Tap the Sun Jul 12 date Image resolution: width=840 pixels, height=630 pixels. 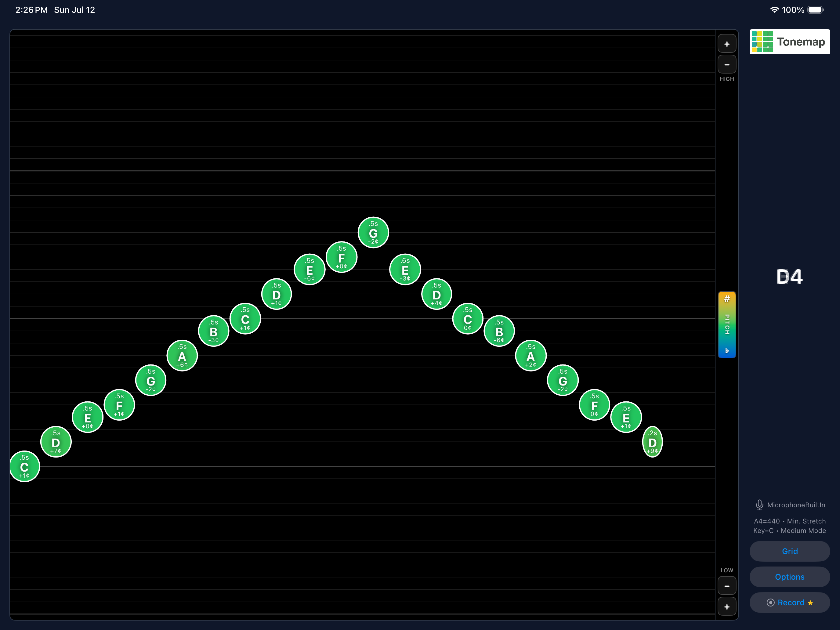coord(74,10)
